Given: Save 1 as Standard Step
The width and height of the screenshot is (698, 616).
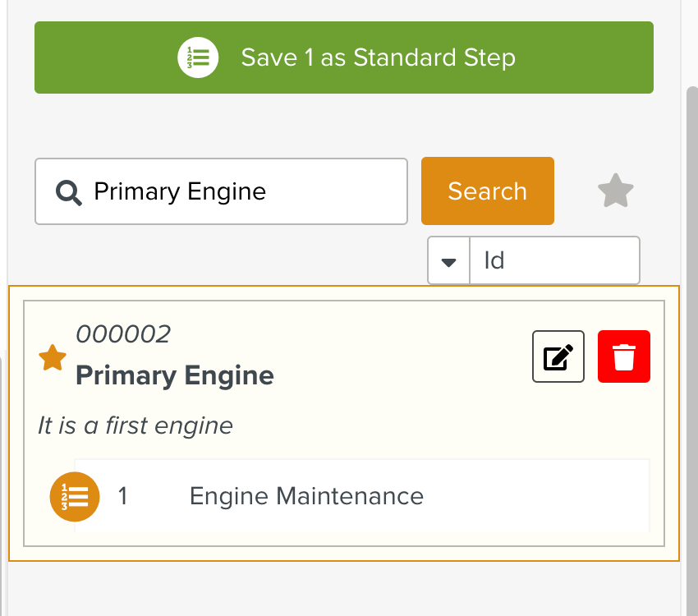Looking at the screenshot, I should 378,57.
